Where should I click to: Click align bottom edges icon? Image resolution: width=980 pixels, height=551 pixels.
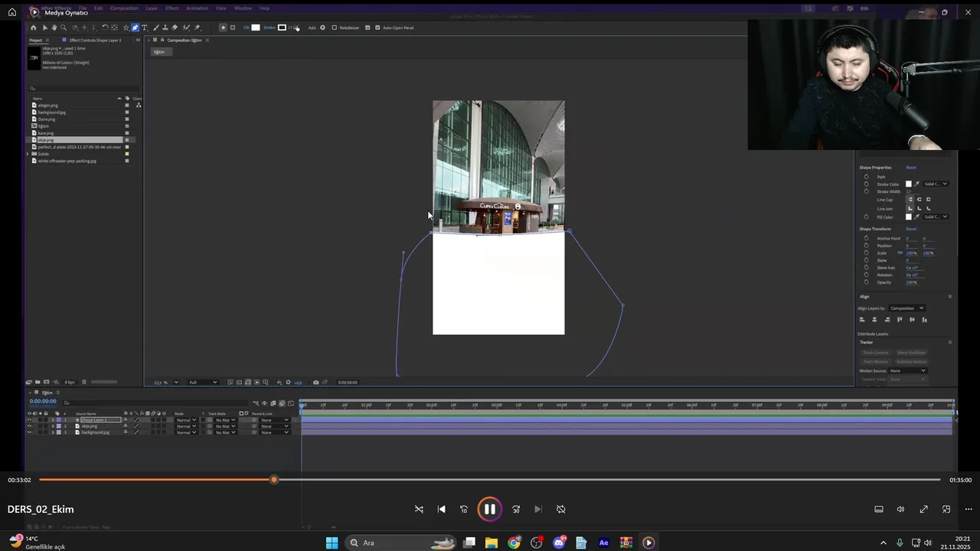pos(924,320)
